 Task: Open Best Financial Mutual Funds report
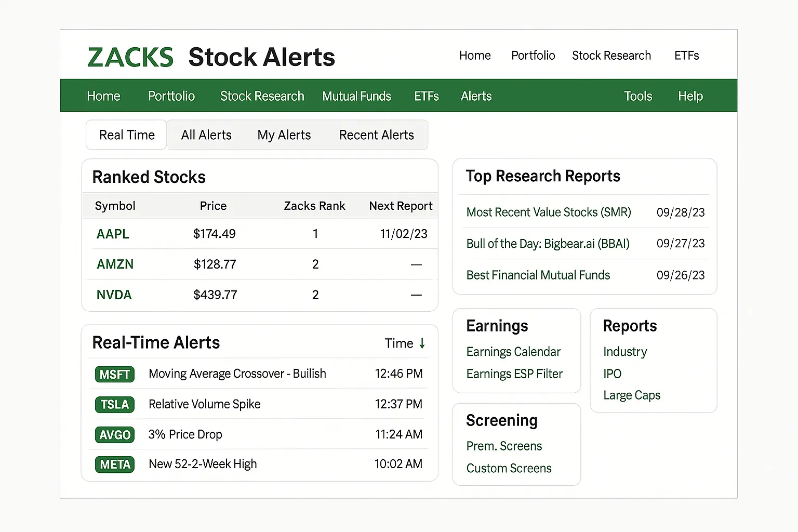pos(538,275)
